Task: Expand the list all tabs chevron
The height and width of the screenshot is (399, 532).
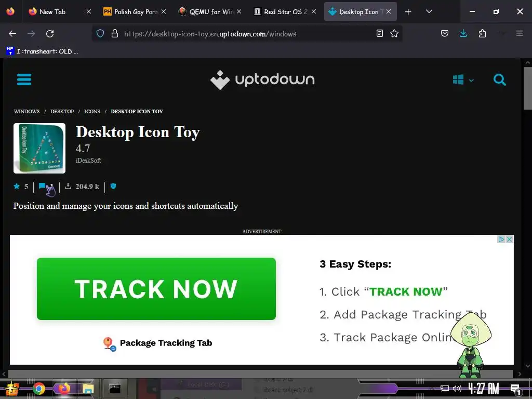Action: [429, 11]
